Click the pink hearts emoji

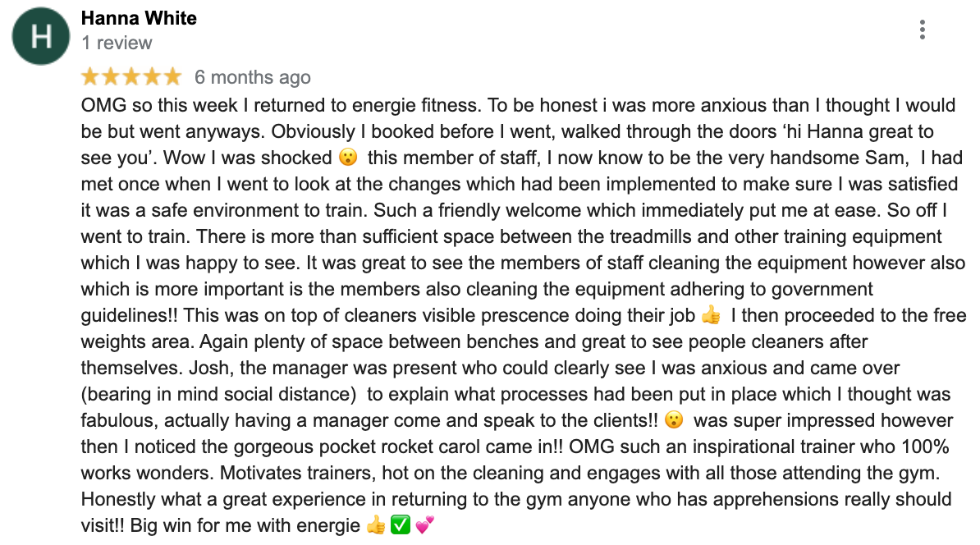[424, 526]
